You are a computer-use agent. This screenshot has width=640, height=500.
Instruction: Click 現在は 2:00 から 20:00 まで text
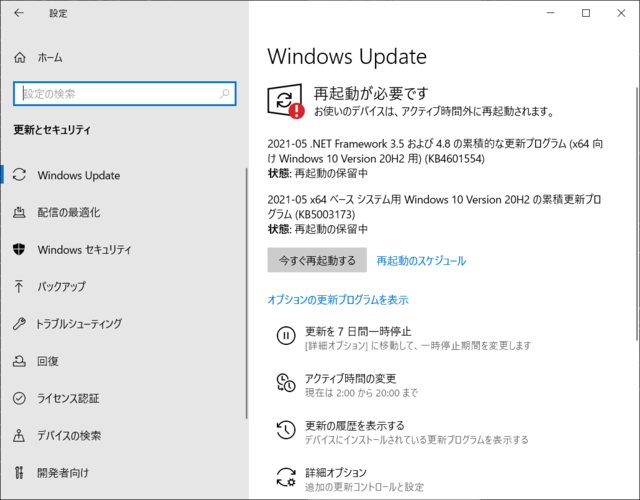tap(361, 393)
